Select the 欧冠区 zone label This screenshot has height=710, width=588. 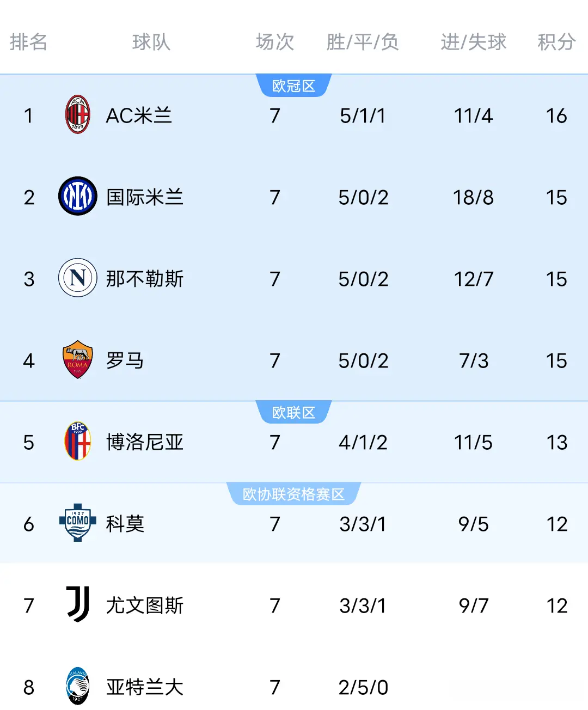tap(294, 85)
